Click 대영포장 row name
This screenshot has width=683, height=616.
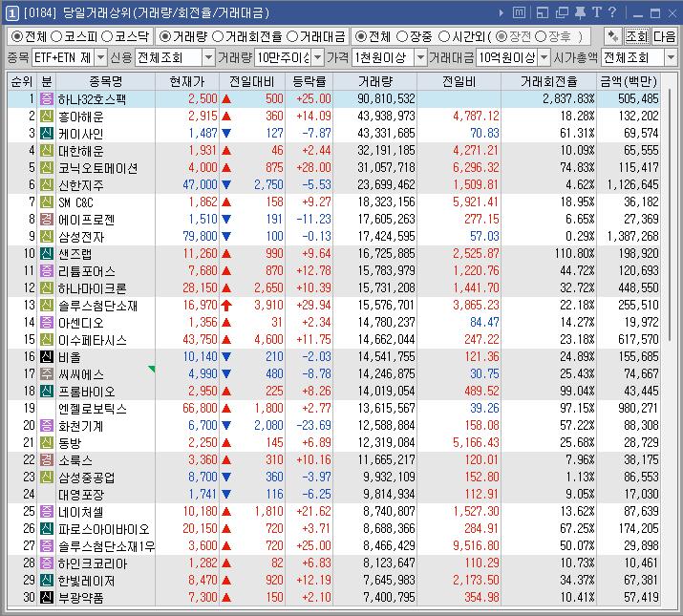[81, 495]
